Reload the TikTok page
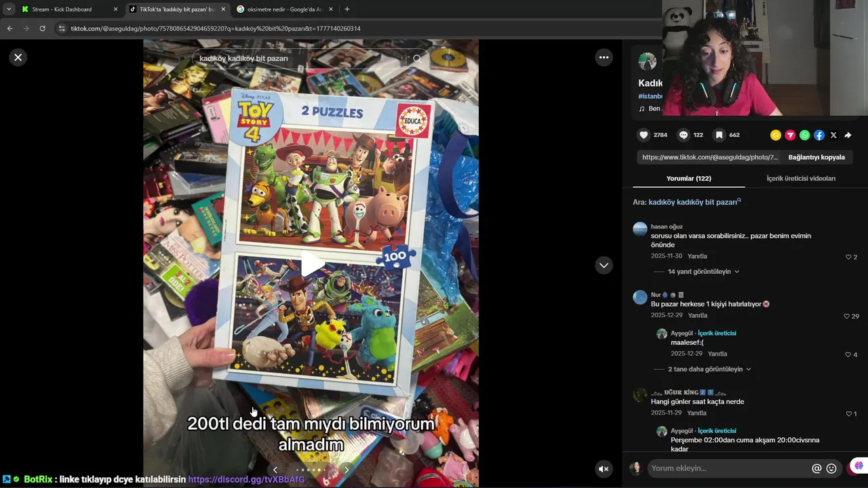This screenshot has height=488, width=868. pyautogui.click(x=43, y=28)
